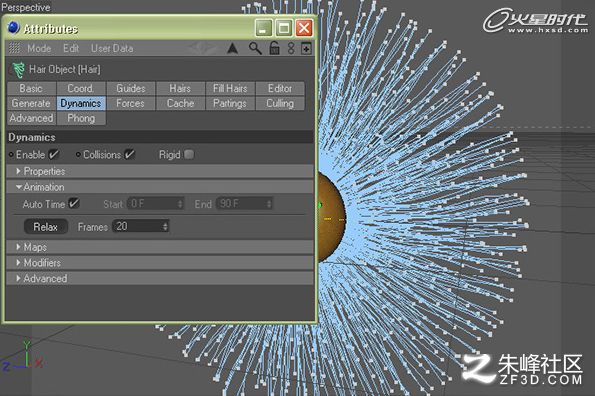
Task: Click the Relax button
Action: tap(46, 227)
